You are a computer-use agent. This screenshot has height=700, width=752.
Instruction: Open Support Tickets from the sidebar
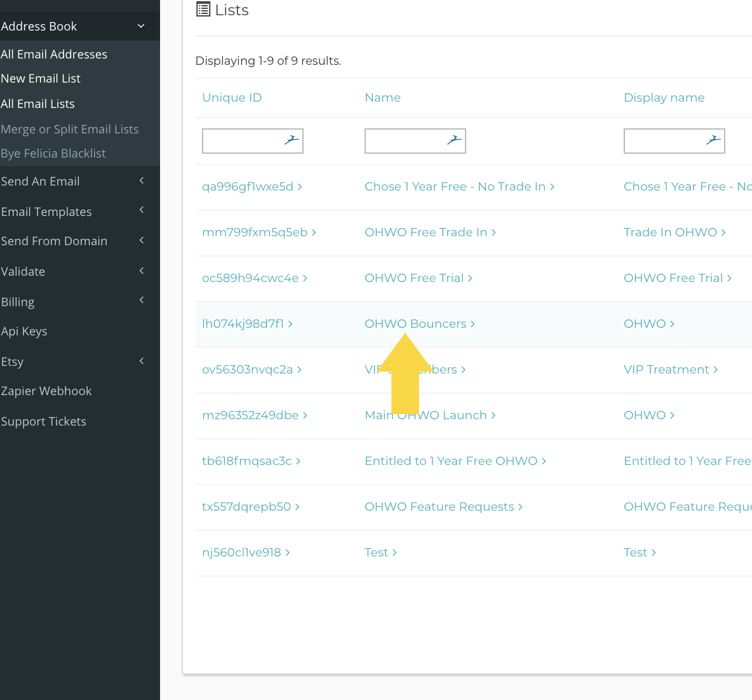[x=44, y=421]
